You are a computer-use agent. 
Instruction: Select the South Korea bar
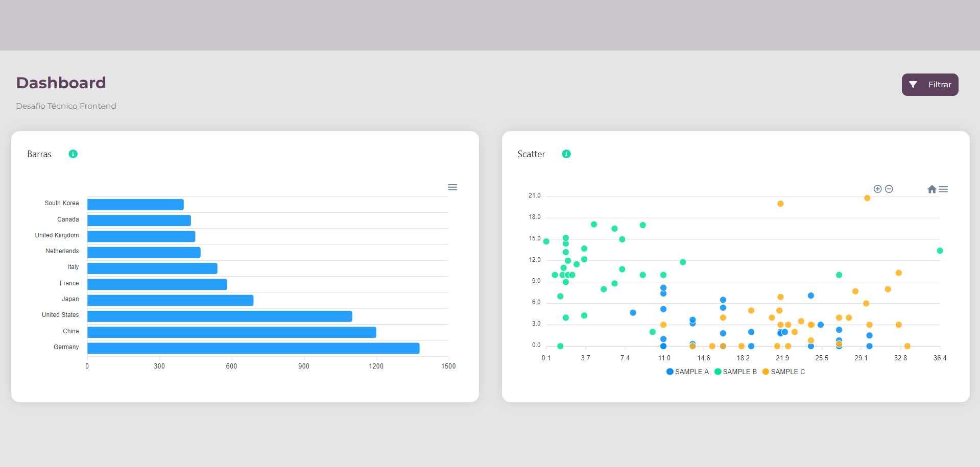point(135,205)
